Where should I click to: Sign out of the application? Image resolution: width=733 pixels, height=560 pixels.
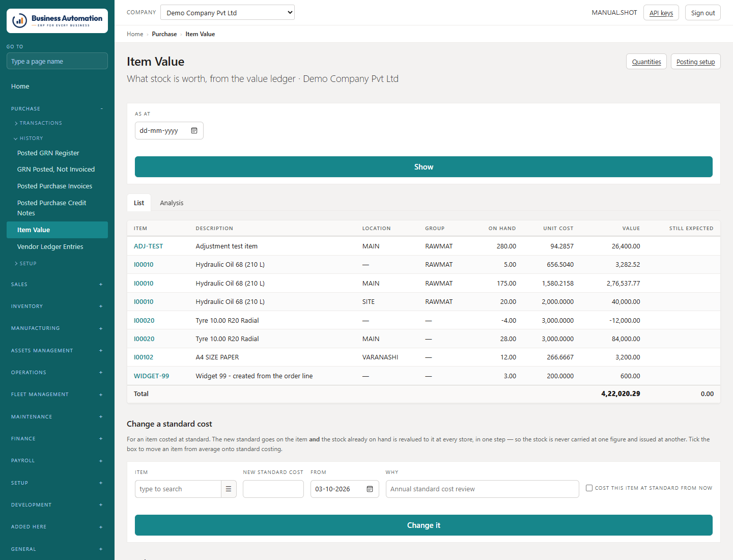[703, 13]
